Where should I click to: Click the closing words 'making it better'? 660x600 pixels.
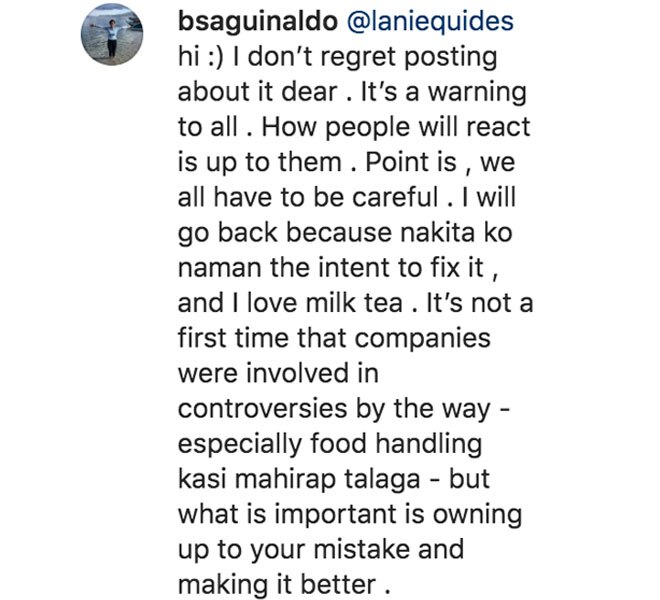point(277,585)
